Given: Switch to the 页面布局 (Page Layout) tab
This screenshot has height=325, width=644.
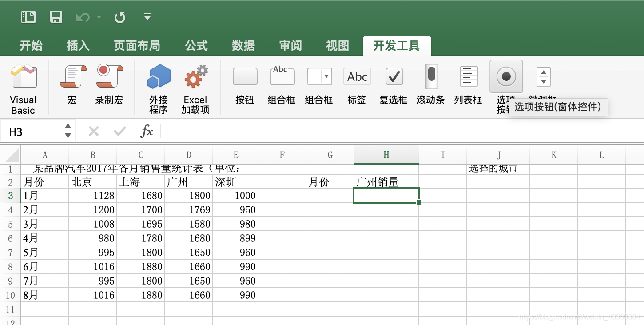Looking at the screenshot, I should pyautogui.click(x=137, y=45).
